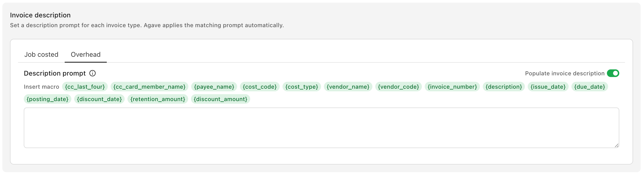Screen dimensions: 644x175
Task: Focus the description prompt text area
Action: pos(321,128)
